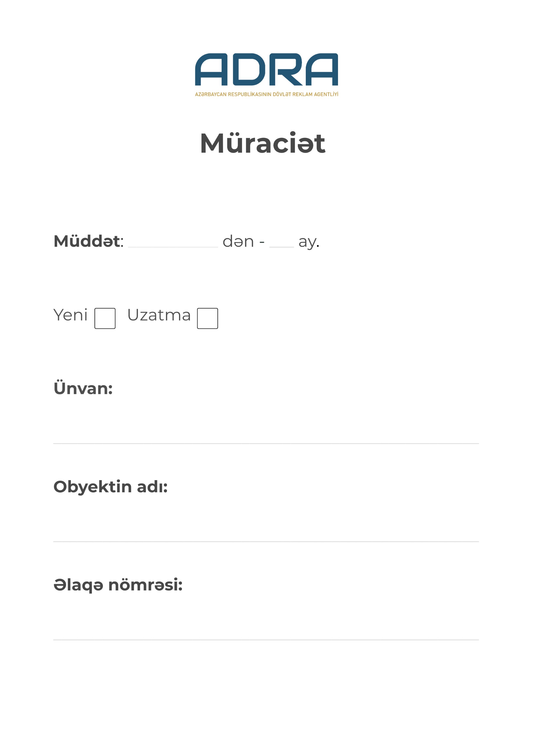The width and height of the screenshot is (533, 756).
Task: Click the Müraciət page heading
Action: [x=263, y=144]
